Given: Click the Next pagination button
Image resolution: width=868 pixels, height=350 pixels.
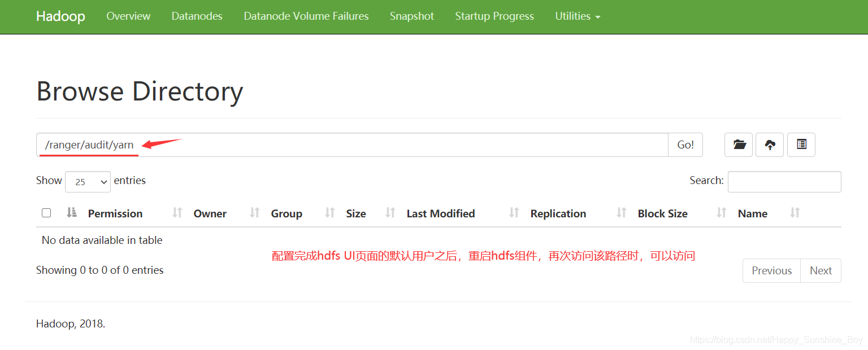Looking at the screenshot, I should 821,270.
